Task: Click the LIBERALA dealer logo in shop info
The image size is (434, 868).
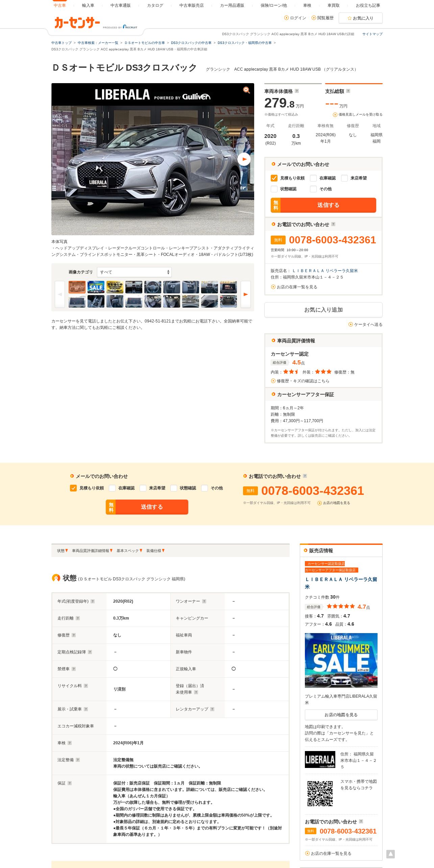Action: click(x=320, y=759)
